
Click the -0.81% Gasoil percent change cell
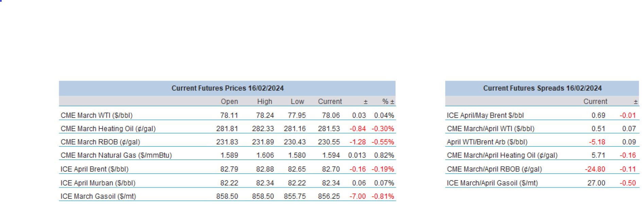pos(383,196)
